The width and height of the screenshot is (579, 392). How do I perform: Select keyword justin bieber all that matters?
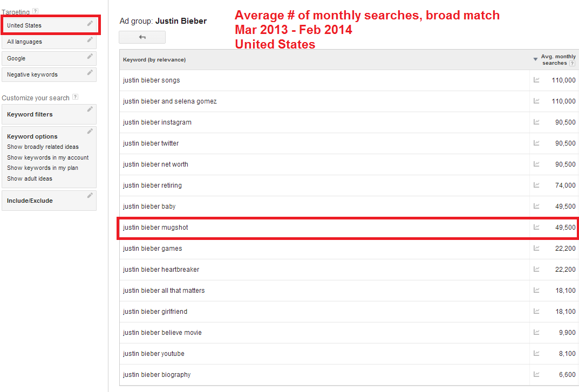[x=164, y=291]
